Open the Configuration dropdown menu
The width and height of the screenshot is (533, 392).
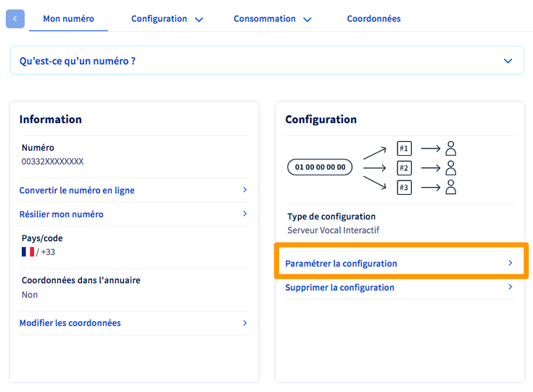(x=167, y=19)
